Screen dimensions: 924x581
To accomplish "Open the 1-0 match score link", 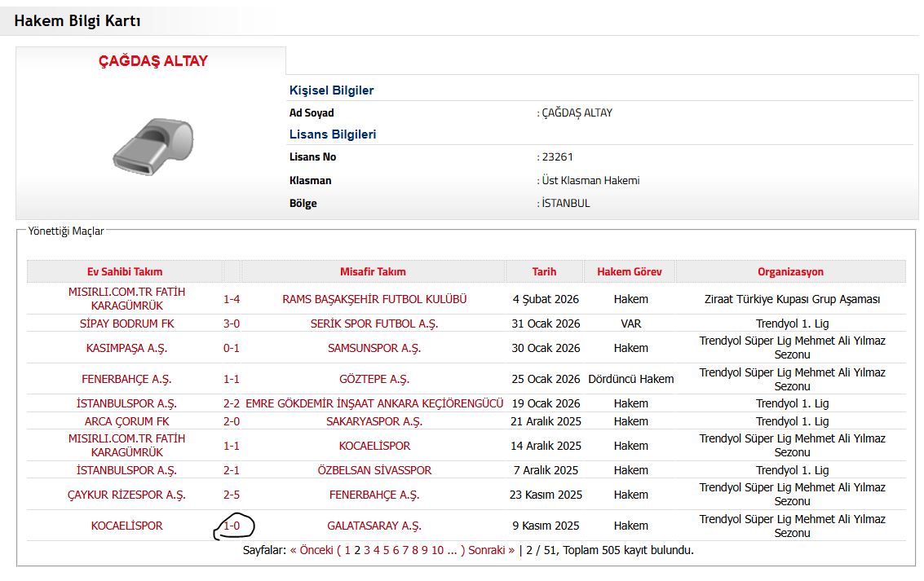I will [232, 525].
